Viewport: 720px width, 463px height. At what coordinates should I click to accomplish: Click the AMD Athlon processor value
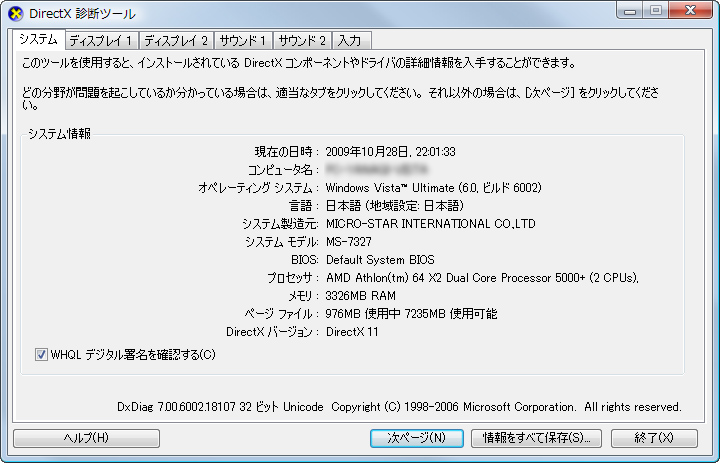[482, 278]
